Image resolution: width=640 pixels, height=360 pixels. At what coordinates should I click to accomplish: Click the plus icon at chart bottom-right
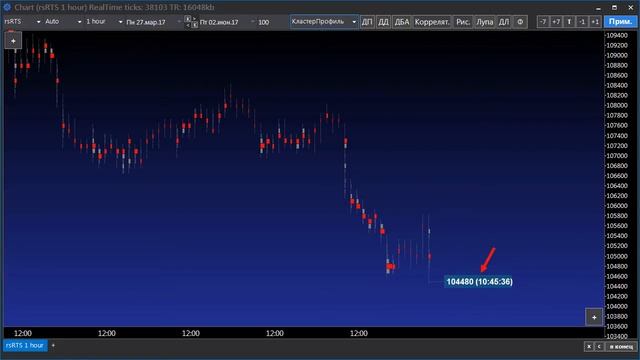[594, 317]
